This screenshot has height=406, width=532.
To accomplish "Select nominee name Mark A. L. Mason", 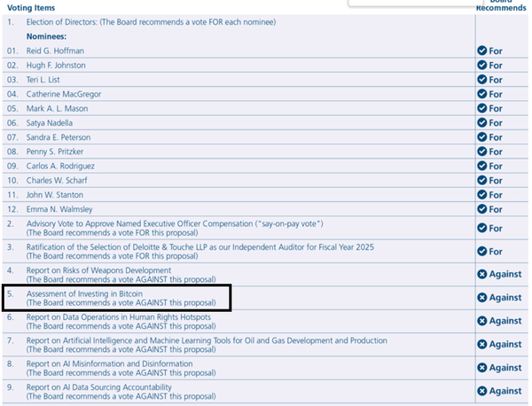I will point(58,108).
